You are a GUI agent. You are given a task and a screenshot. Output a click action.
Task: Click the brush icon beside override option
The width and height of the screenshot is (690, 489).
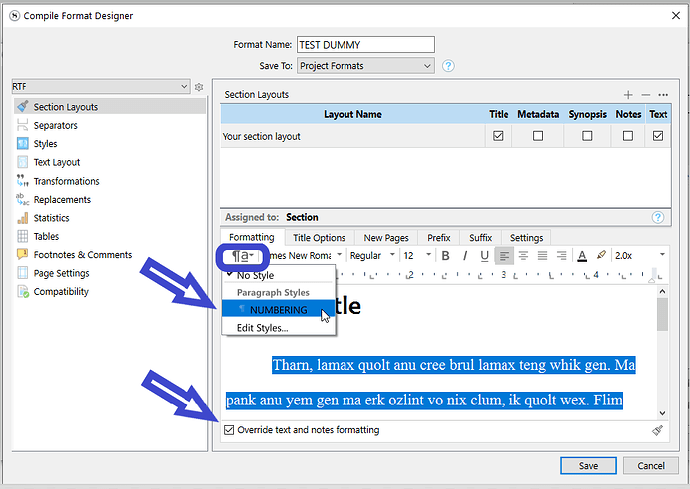[x=657, y=430]
